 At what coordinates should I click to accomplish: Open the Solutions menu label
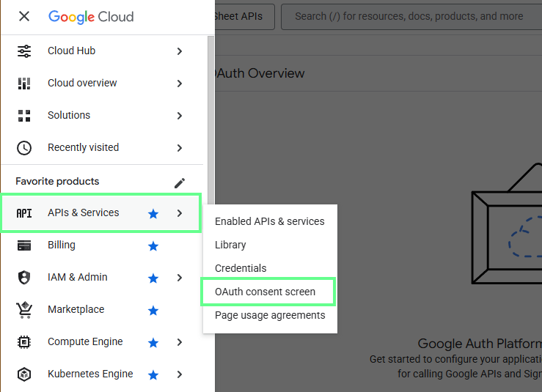click(69, 115)
